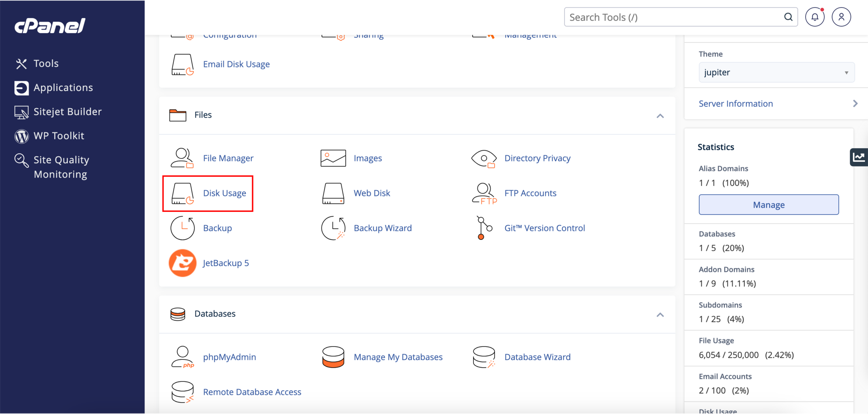Click the Manage button under Alias Domains
The height and width of the screenshot is (414, 868).
pos(768,205)
